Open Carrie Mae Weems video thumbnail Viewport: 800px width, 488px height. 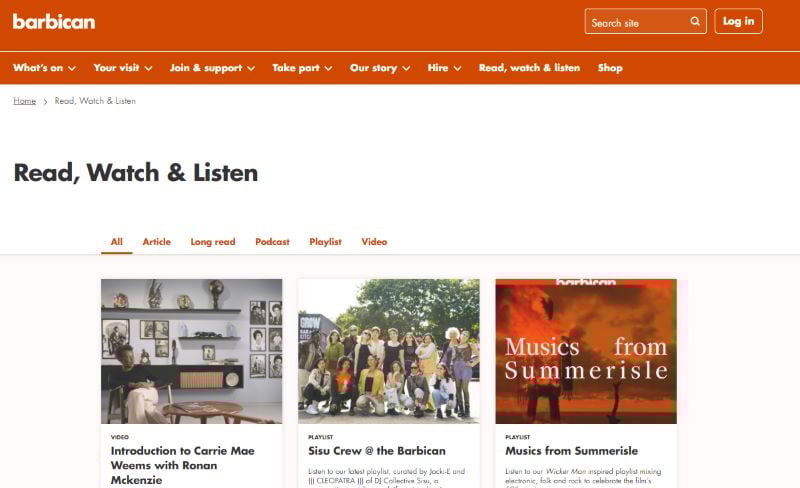[x=191, y=351]
